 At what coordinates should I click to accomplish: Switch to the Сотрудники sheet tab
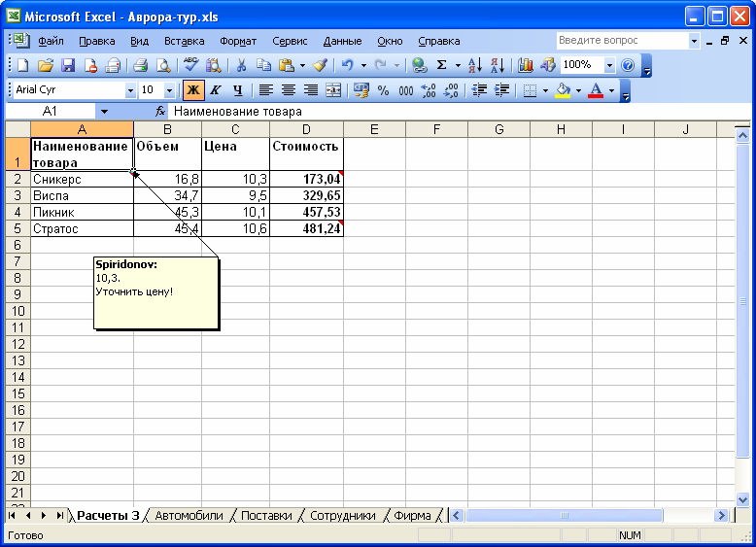342,515
